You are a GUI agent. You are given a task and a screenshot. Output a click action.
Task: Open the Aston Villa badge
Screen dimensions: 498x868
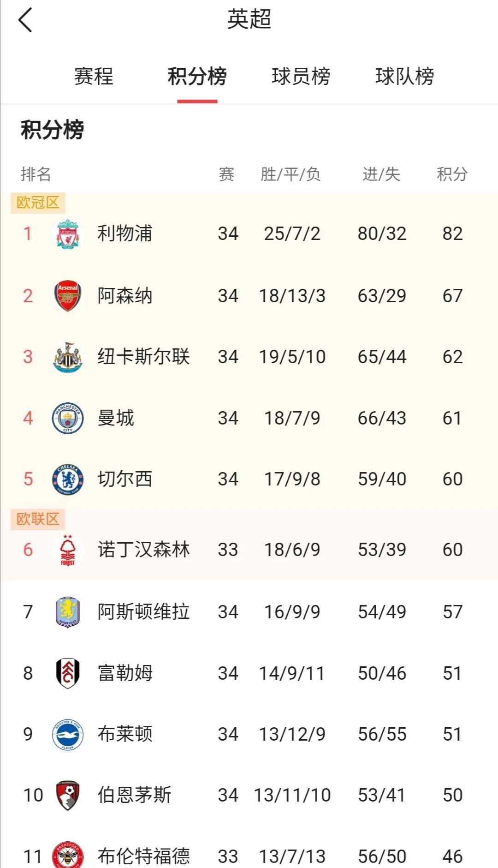point(68,612)
